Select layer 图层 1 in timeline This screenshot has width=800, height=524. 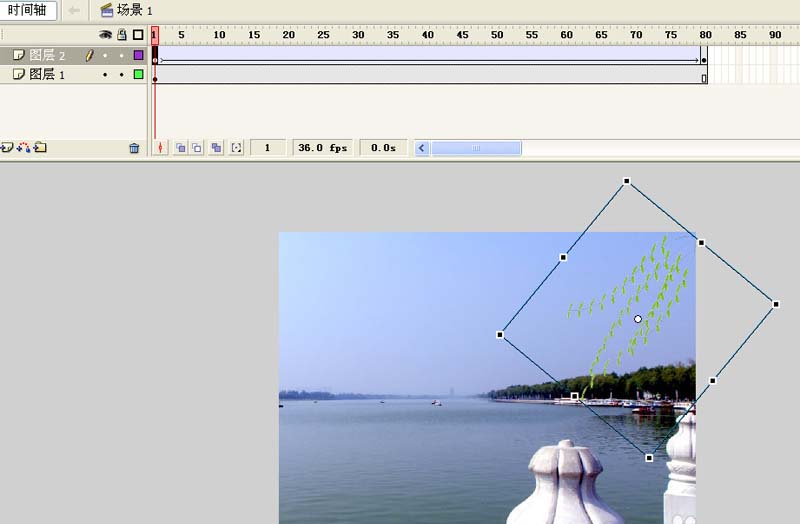pos(47,75)
